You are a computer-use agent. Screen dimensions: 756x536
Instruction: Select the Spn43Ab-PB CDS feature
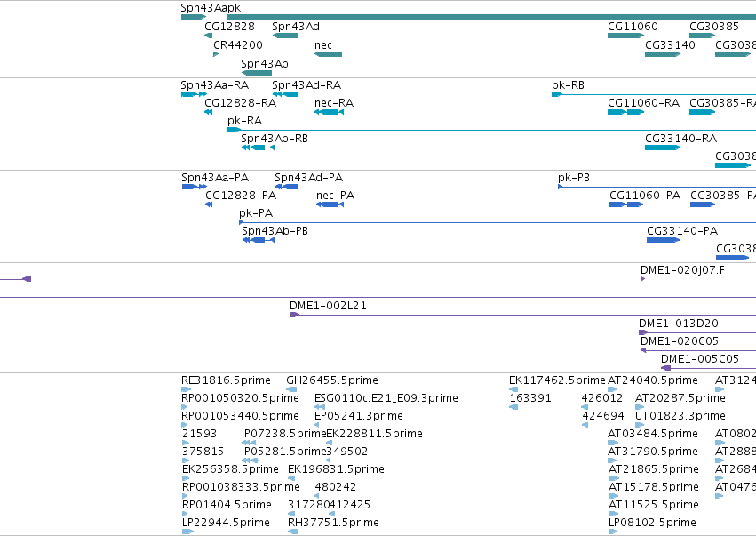(x=259, y=240)
